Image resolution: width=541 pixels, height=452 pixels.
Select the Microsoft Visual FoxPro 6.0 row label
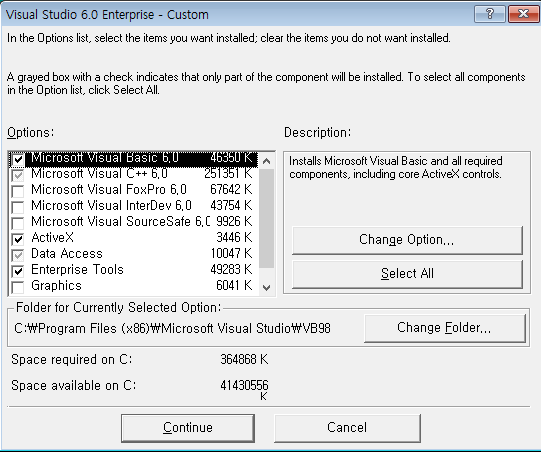coord(109,189)
